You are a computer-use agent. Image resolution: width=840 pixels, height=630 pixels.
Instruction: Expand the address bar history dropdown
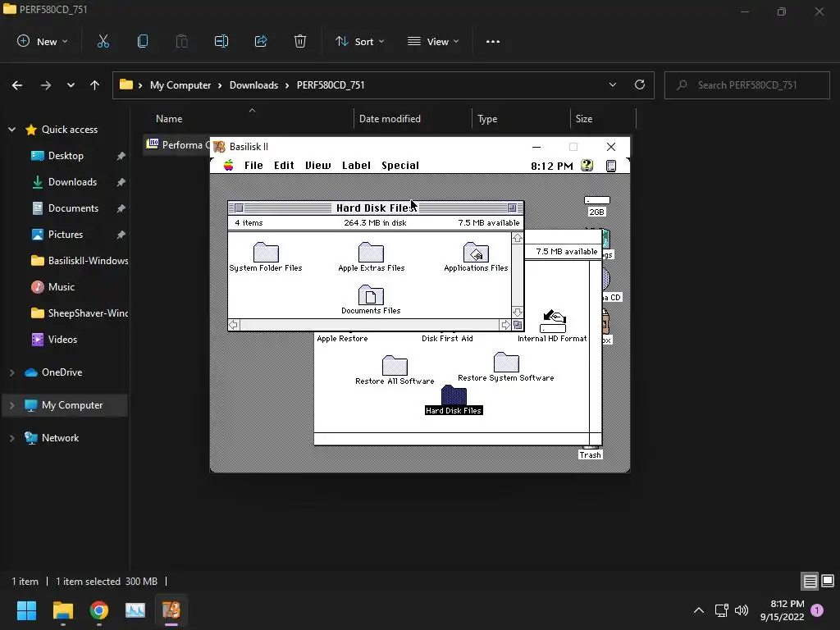[x=612, y=84]
